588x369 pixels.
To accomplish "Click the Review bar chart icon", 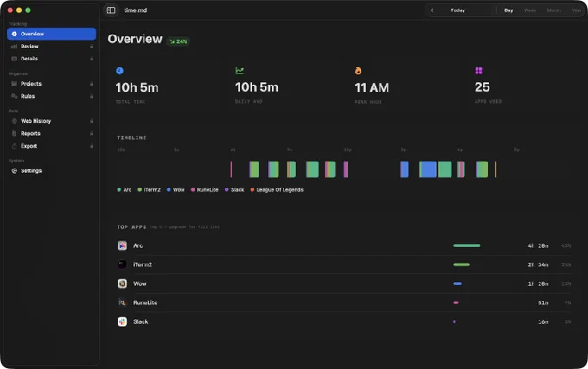I will click(x=14, y=47).
